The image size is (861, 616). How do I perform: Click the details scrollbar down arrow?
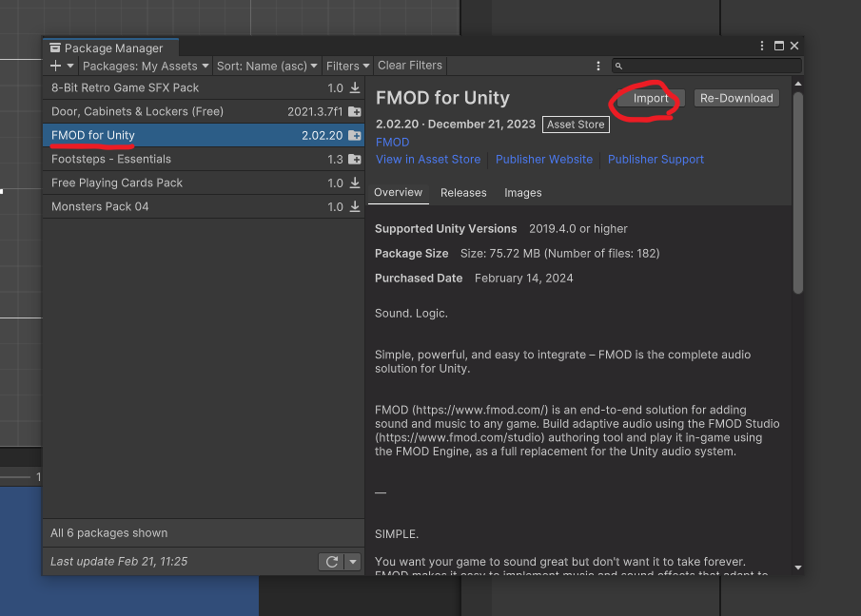pos(798,568)
